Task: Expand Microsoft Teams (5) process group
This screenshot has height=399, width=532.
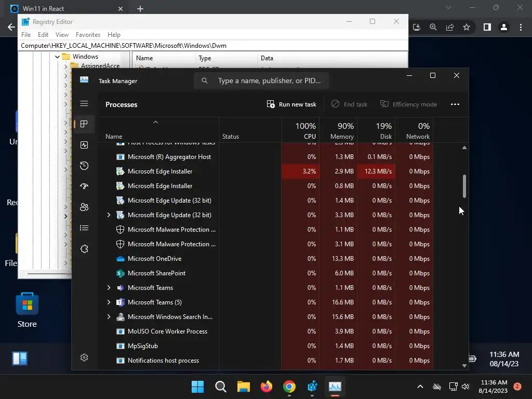Action: [109, 302]
